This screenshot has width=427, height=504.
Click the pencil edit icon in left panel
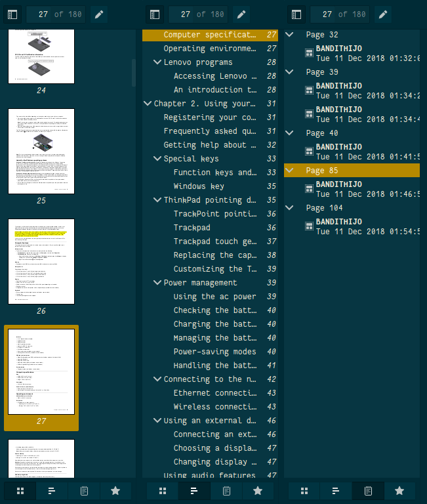point(99,14)
